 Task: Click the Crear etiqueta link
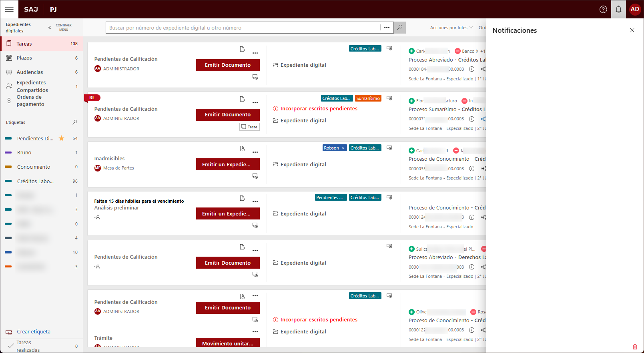coord(34,332)
